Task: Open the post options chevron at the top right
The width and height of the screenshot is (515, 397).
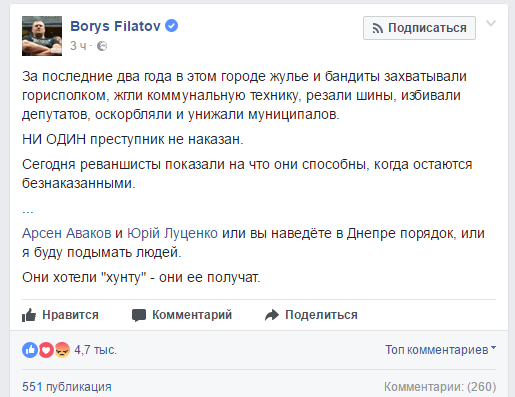Action: coord(491,23)
